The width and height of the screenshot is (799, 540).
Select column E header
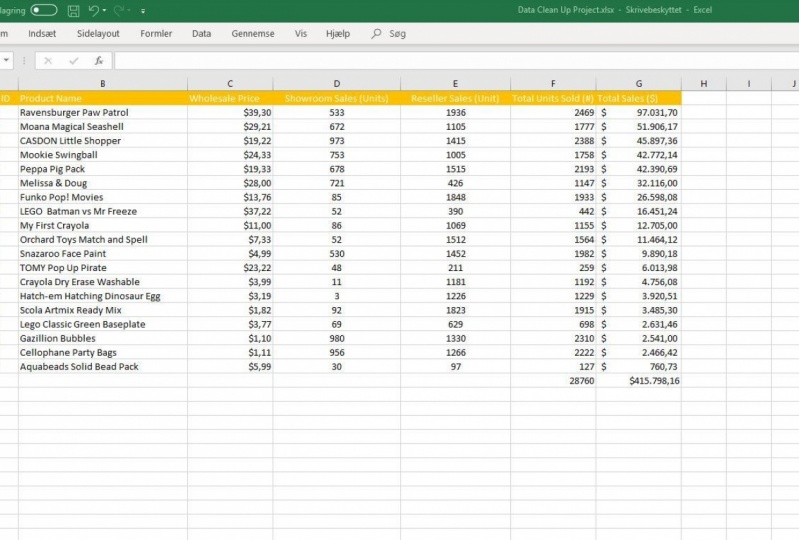pos(456,84)
